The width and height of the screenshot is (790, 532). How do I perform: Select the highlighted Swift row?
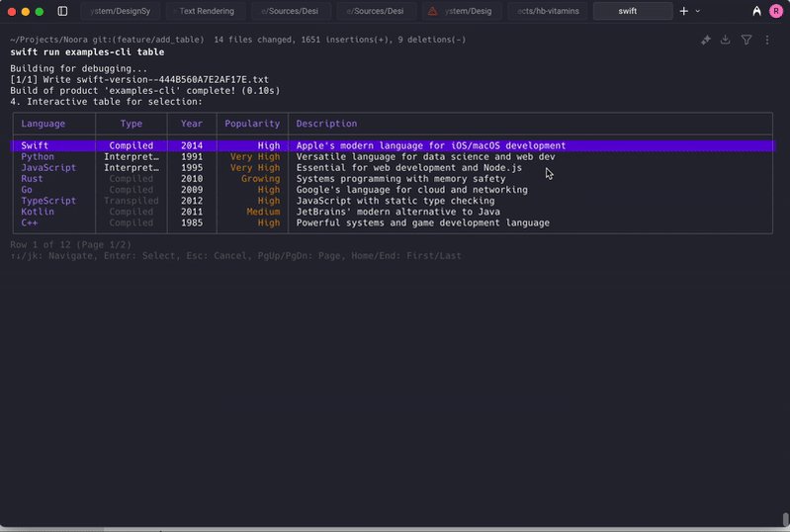click(x=393, y=145)
